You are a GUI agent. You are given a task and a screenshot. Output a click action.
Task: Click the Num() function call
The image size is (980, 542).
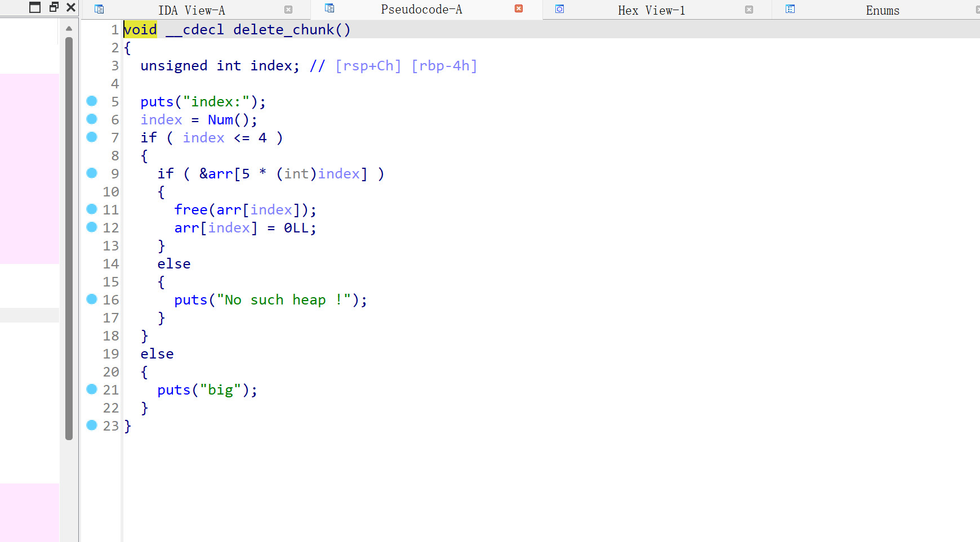220,120
